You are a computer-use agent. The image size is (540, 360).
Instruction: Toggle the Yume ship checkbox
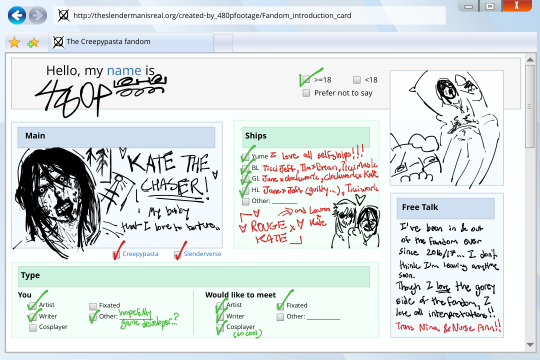coord(246,156)
